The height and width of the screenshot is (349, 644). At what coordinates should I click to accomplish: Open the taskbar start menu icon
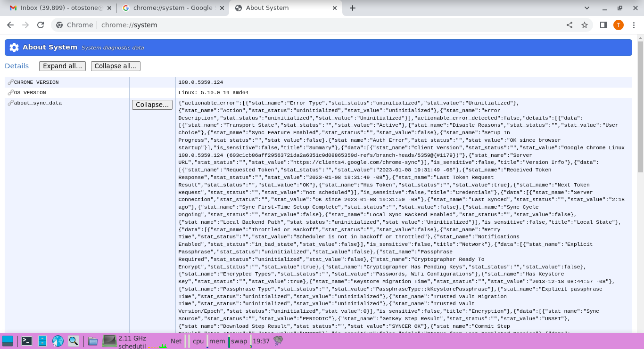(8, 341)
